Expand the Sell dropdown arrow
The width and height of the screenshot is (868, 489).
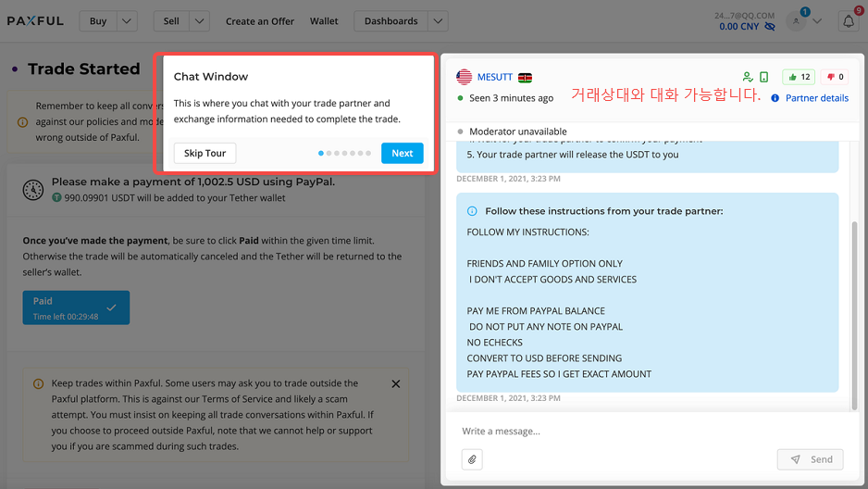tap(199, 21)
